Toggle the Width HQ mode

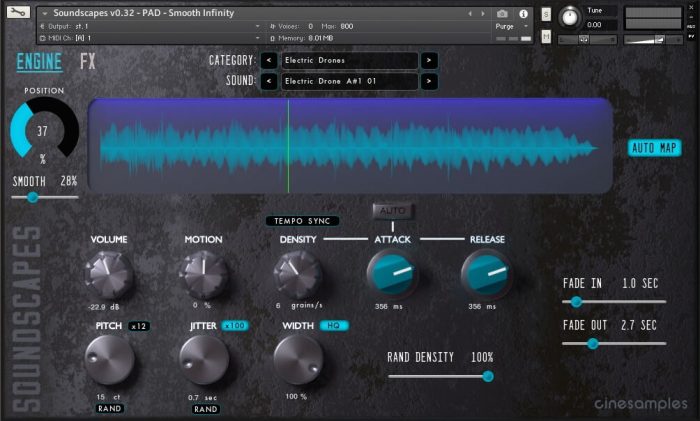click(x=334, y=326)
